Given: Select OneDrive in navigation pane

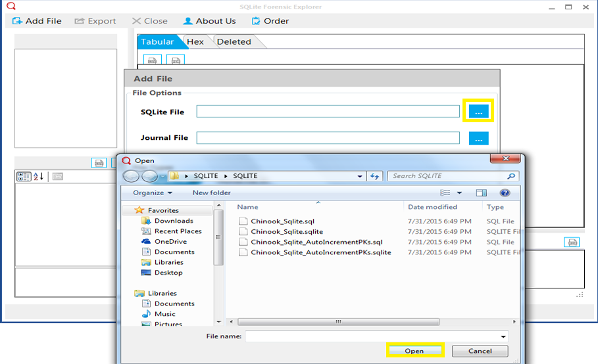Looking at the screenshot, I should pyautogui.click(x=170, y=241).
